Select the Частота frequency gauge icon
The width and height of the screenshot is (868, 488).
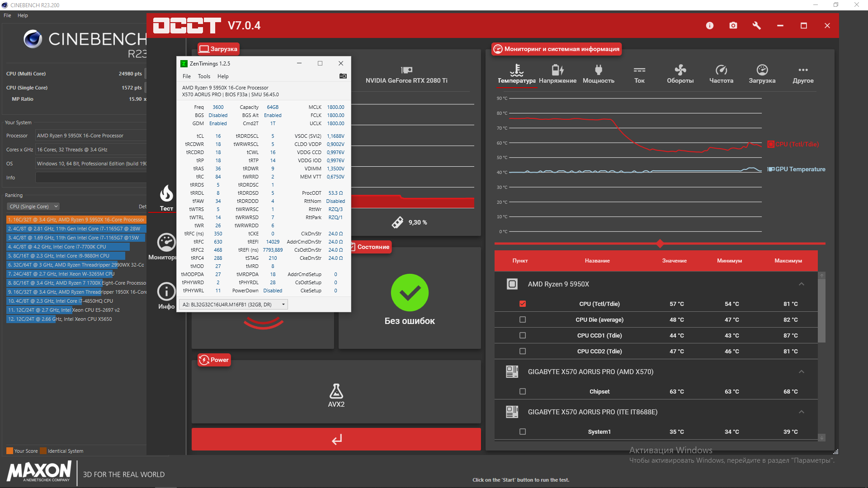pos(721,70)
